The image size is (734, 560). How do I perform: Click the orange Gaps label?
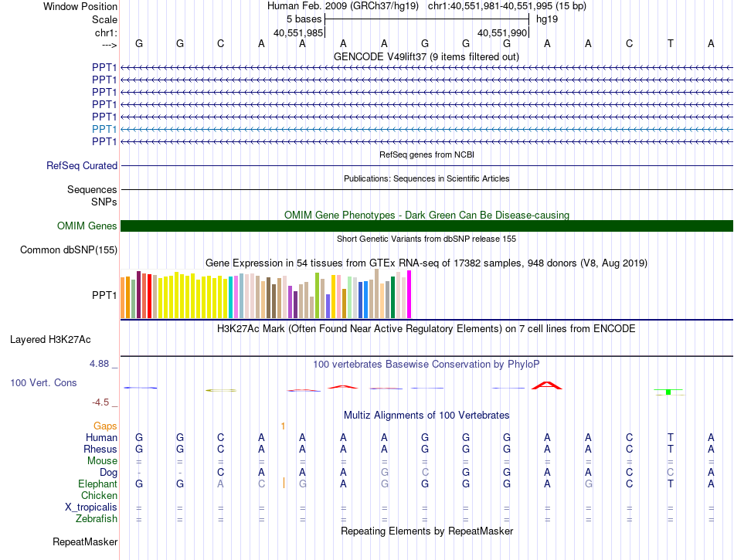[x=105, y=426]
